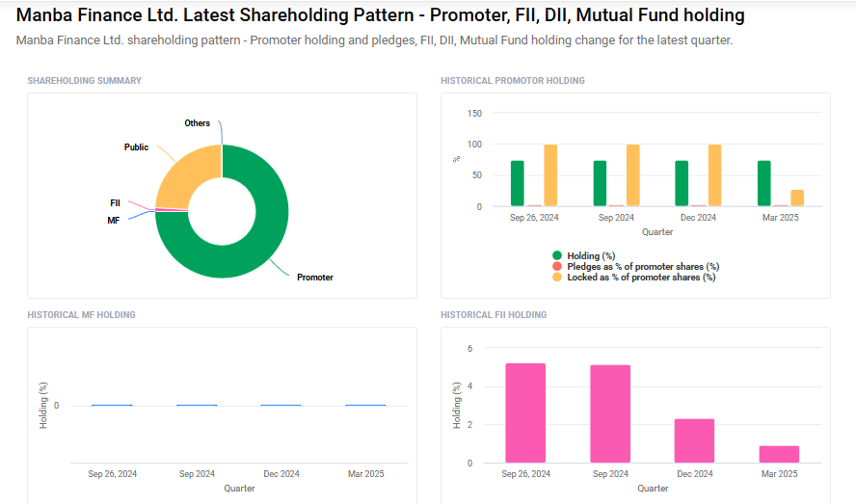
Task: Select Mar 2025 green promoter holding bar
Action: click(x=764, y=183)
